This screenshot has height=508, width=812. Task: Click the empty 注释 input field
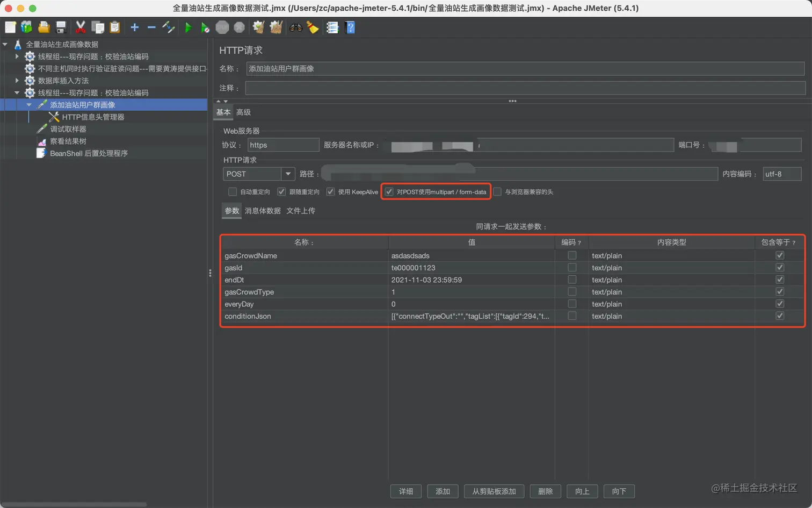525,88
